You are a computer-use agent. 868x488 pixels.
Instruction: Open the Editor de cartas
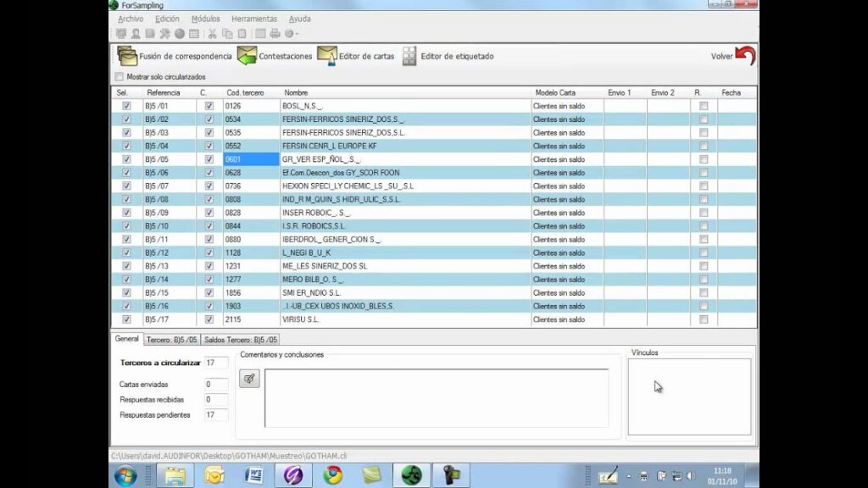(328, 57)
